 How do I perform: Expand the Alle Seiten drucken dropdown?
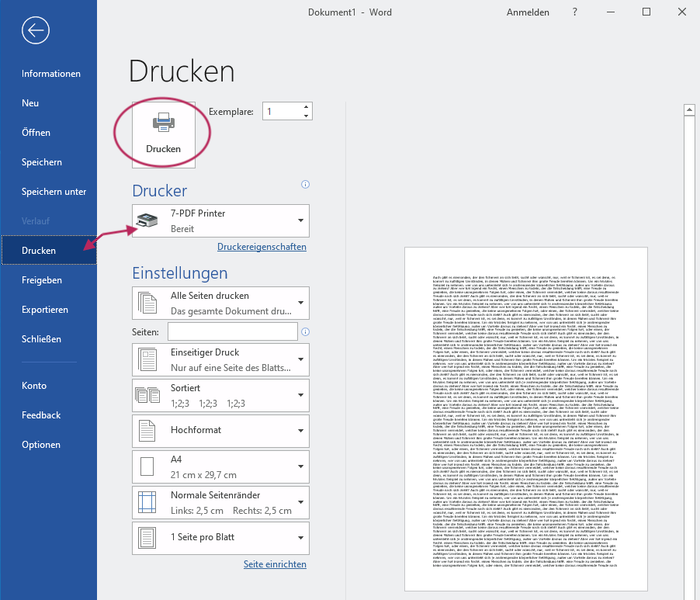[300, 303]
